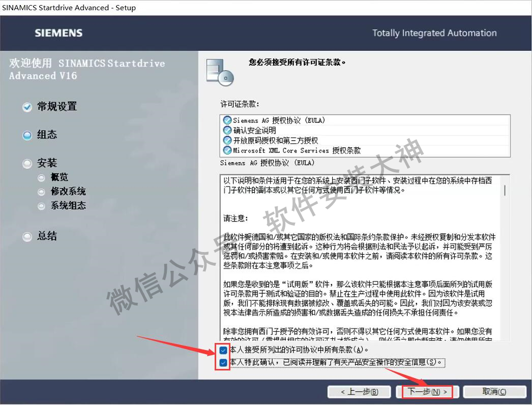
Task: Click blue status bullet next to 组态
Action: [27, 136]
